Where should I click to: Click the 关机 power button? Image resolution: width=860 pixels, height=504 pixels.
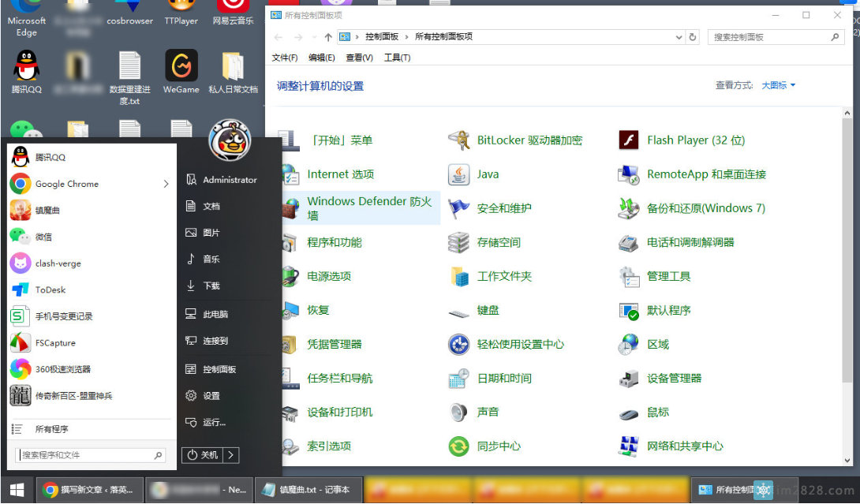click(203, 455)
